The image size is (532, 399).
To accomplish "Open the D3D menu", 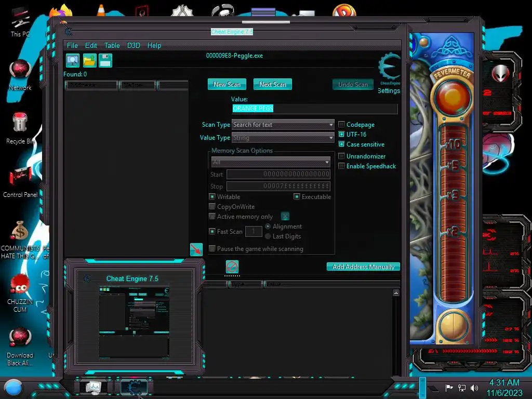I will pyautogui.click(x=134, y=46).
